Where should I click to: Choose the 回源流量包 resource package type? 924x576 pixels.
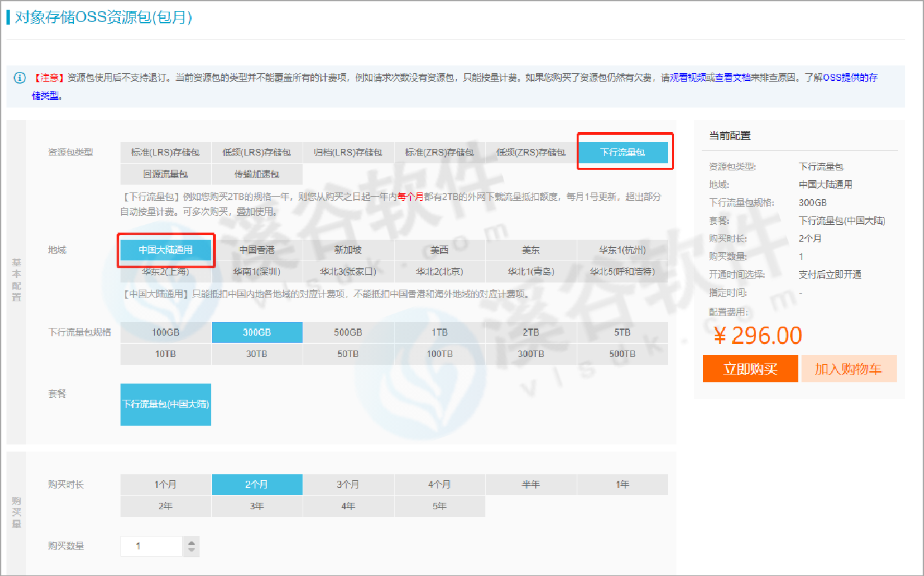click(x=165, y=174)
